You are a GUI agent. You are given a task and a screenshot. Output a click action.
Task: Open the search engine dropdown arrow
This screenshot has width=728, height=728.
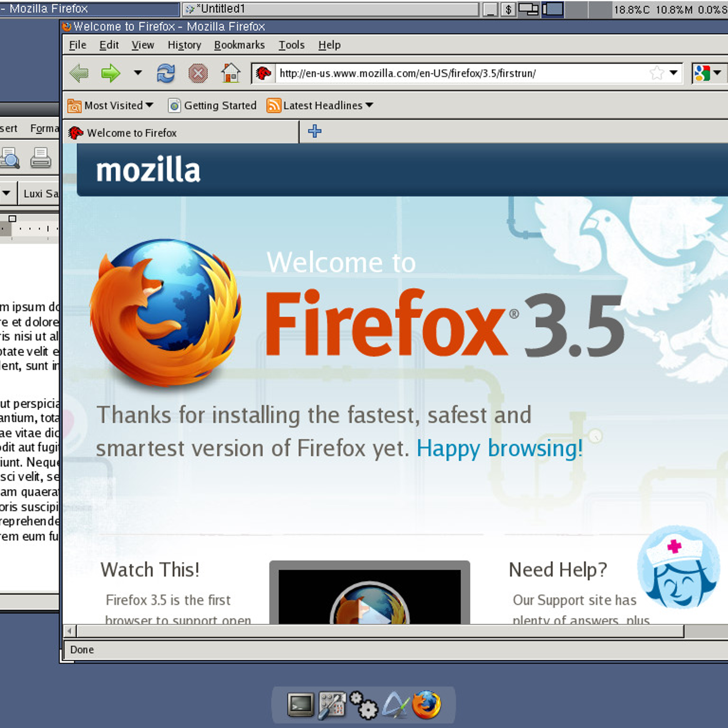717,73
